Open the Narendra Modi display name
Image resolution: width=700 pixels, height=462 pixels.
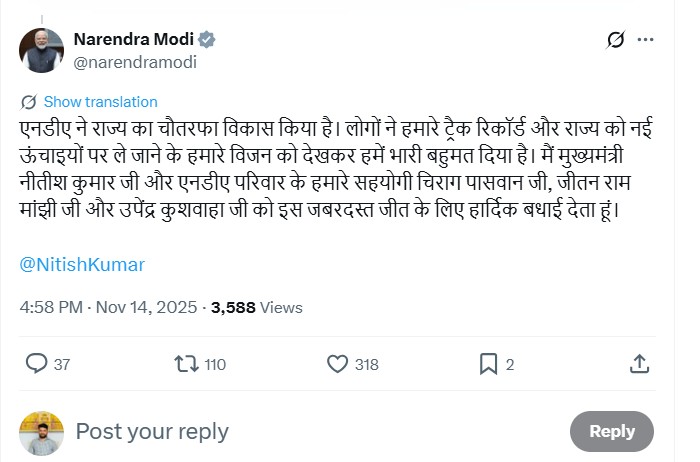[x=134, y=40]
